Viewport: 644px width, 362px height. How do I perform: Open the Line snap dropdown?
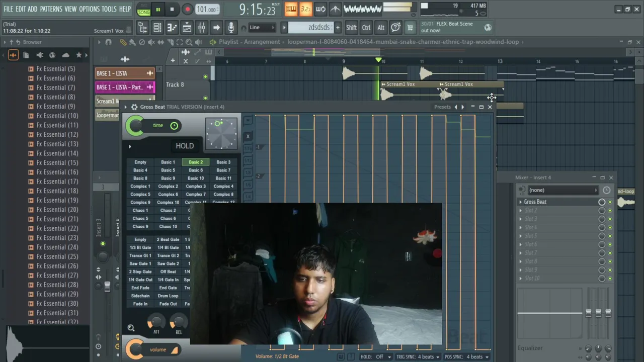262,28
